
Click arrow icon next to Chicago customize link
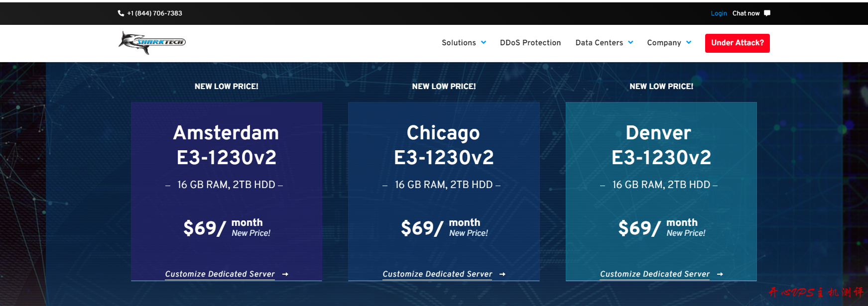coord(502,274)
